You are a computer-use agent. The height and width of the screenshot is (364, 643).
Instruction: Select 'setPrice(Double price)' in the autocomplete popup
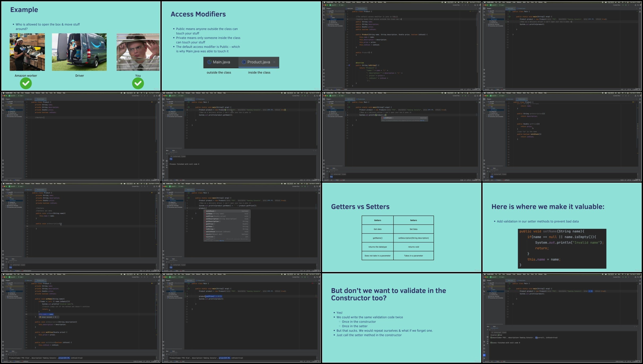point(227,216)
